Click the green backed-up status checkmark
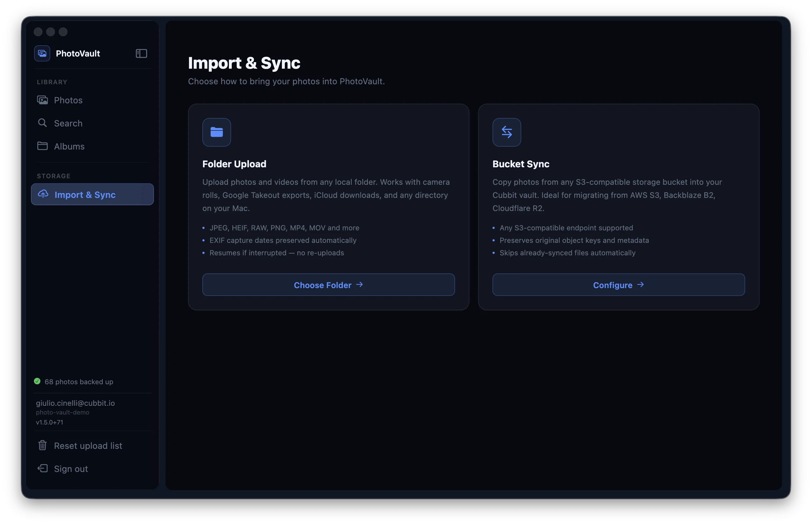Screen dimensions: 812x525 [37, 381]
